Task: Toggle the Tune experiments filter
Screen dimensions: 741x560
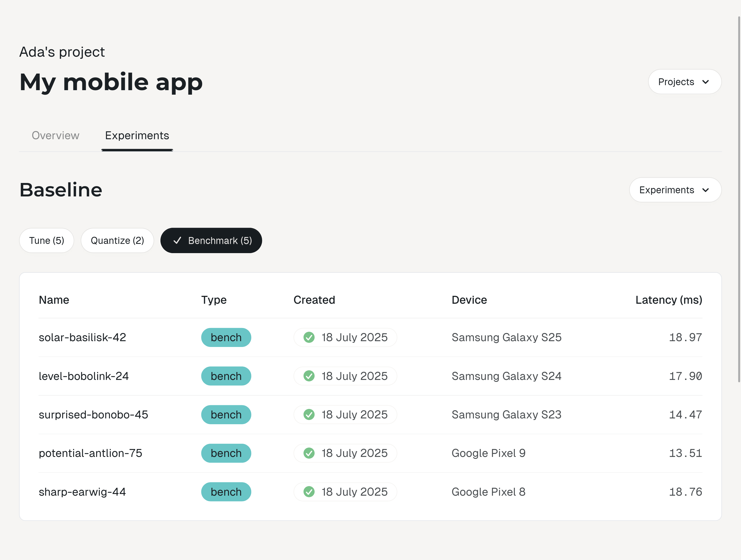Action: tap(46, 240)
